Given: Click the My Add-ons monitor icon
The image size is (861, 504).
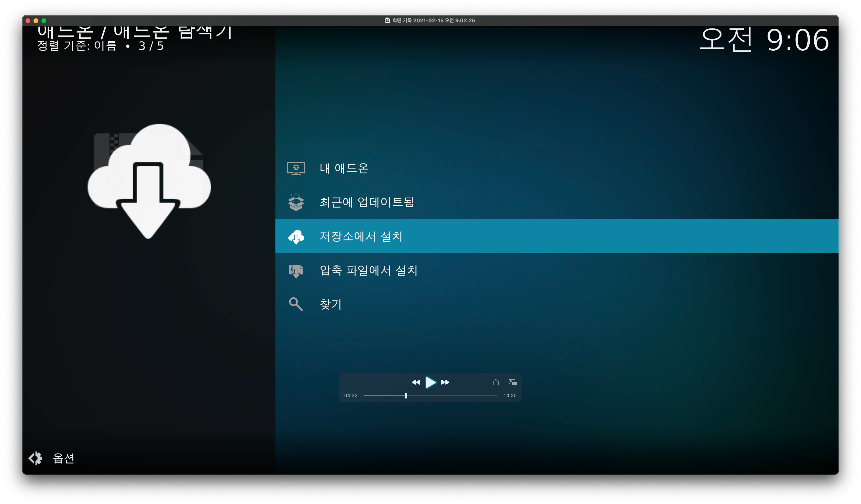Looking at the screenshot, I should (296, 168).
